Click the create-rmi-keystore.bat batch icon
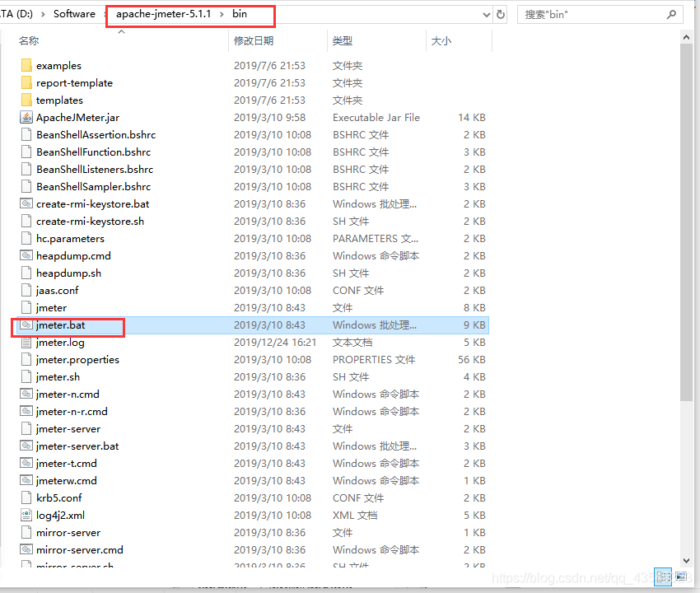Image resolution: width=700 pixels, height=593 pixels. (x=26, y=204)
